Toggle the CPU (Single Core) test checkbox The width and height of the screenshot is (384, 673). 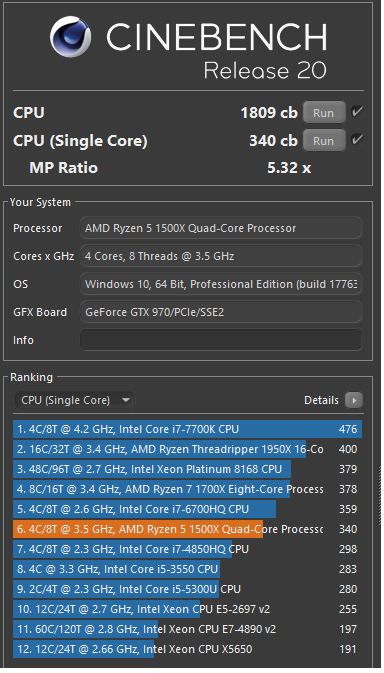[x=357, y=140]
